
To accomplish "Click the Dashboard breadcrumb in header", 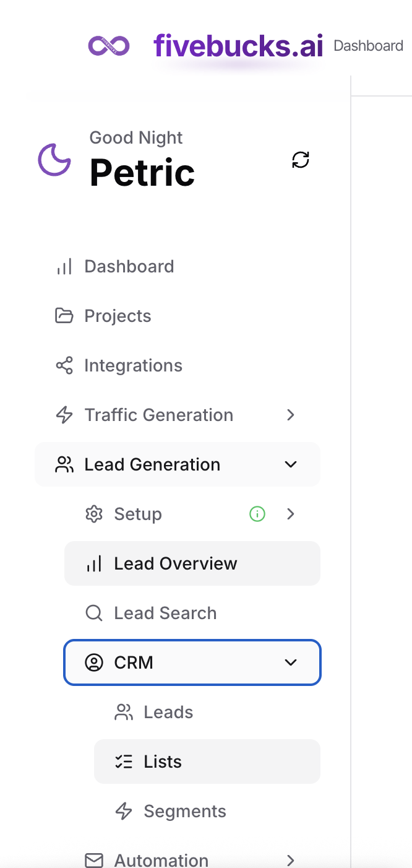I will pos(368,46).
